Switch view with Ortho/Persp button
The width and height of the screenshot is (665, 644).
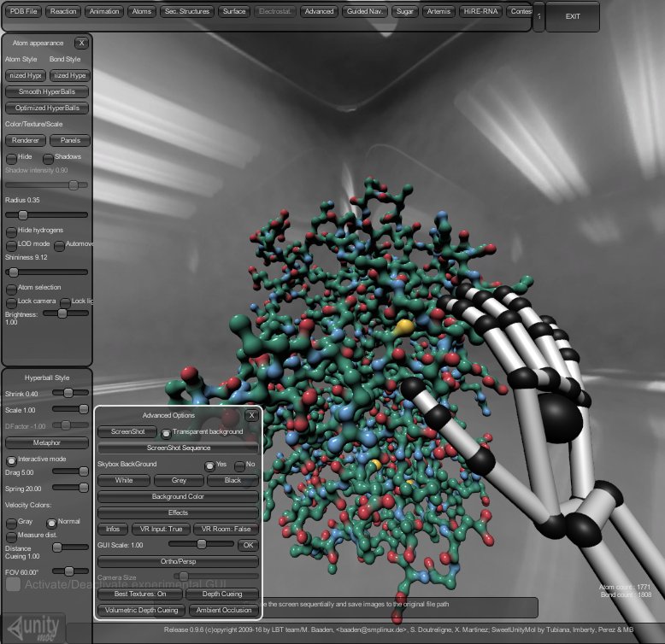(178, 561)
